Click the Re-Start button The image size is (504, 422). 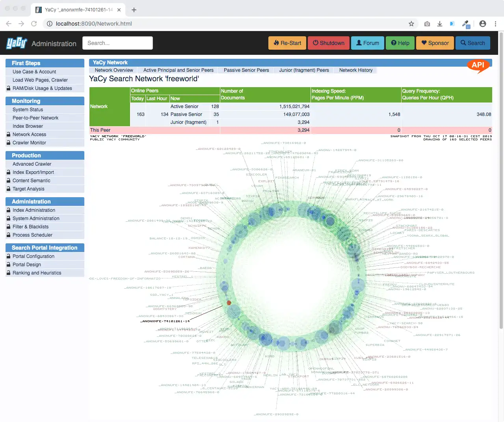pyautogui.click(x=287, y=43)
